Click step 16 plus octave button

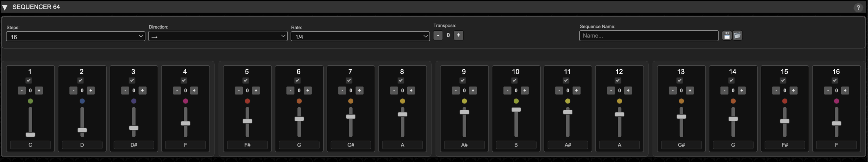[845, 91]
